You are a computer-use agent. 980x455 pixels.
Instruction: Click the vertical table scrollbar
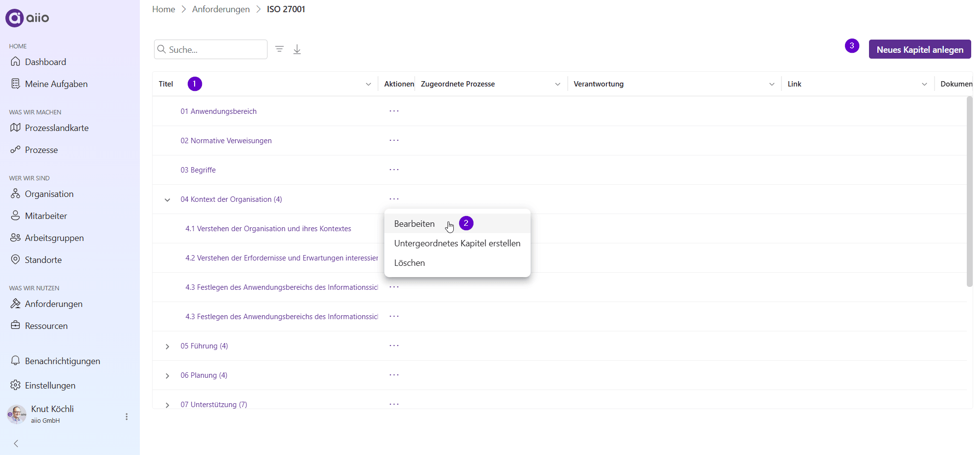point(969,192)
